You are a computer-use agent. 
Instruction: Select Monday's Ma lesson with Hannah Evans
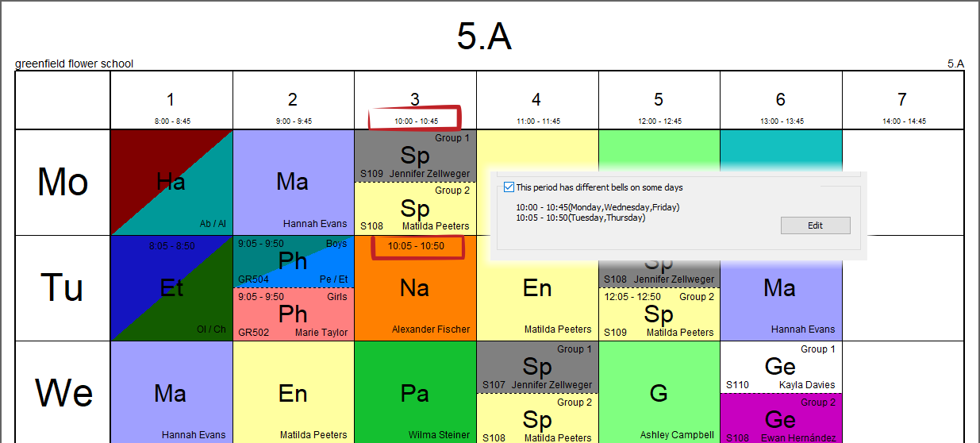click(x=293, y=183)
